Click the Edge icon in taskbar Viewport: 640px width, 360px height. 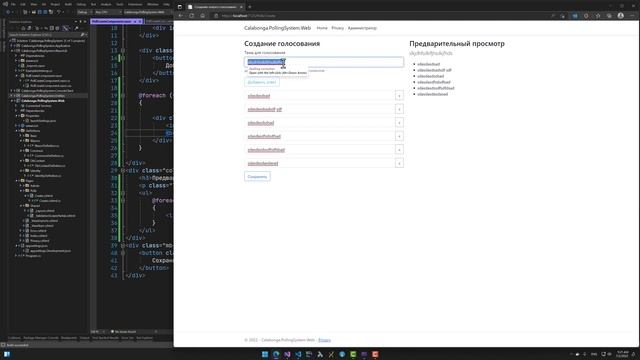click(x=276, y=354)
